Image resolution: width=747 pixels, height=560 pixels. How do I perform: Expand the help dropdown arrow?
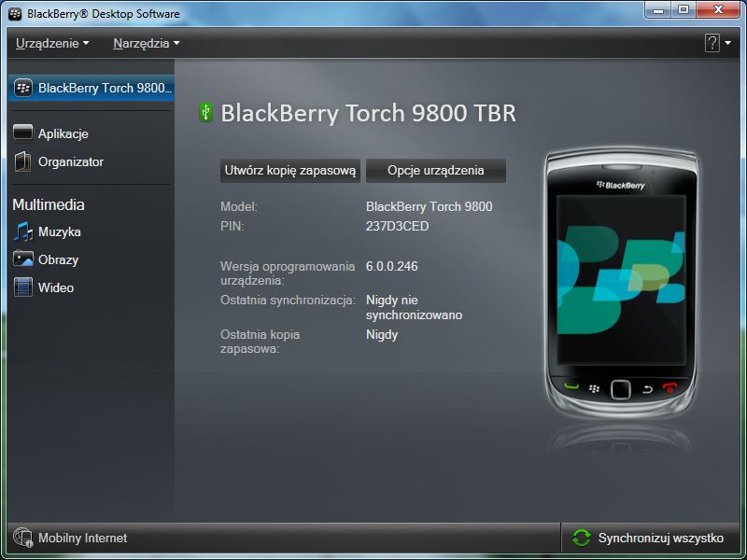pyautogui.click(x=728, y=43)
